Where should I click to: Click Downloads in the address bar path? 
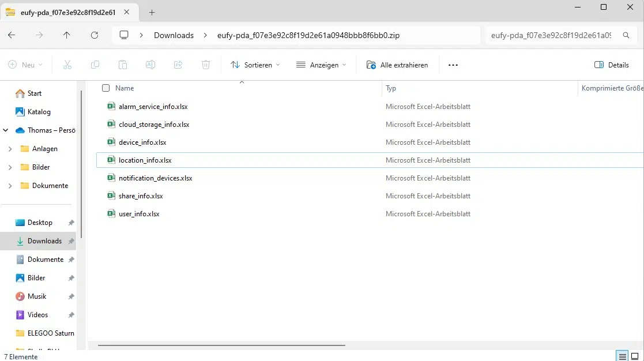174,35
